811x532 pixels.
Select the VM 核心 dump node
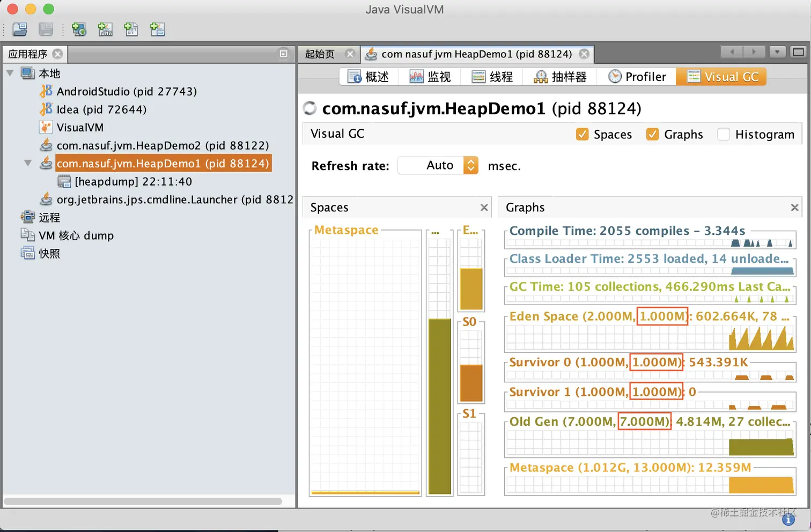coord(76,235)
